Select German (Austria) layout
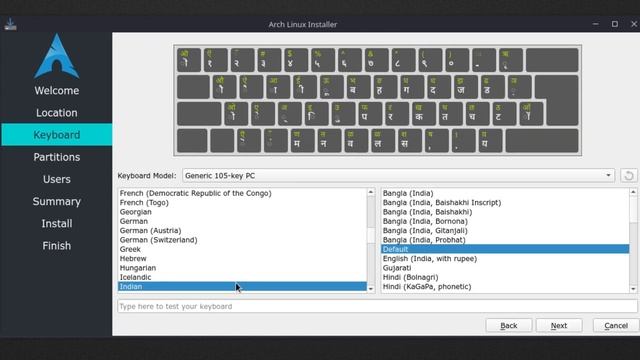The width and height of the screenshot is (640, 360). [242, 231]
